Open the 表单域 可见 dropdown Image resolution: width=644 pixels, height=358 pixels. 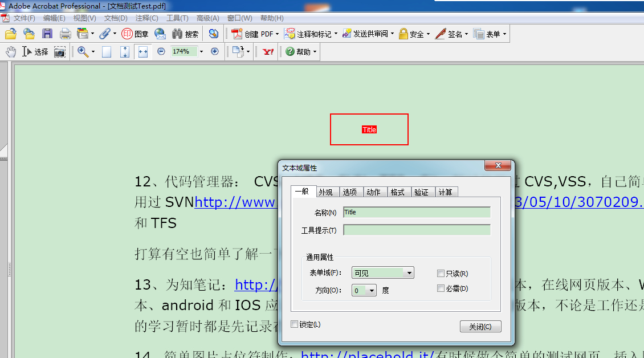[382, 273]
